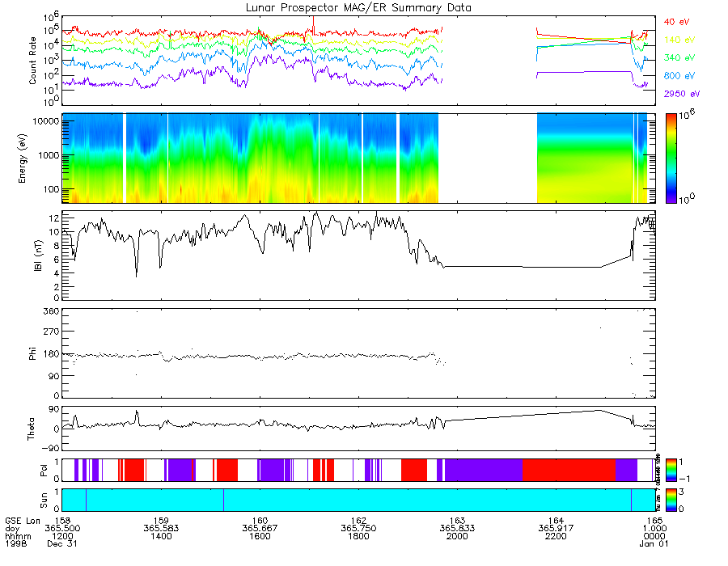Click the "10000" tick on Energy axis

[x=45, y=121]
